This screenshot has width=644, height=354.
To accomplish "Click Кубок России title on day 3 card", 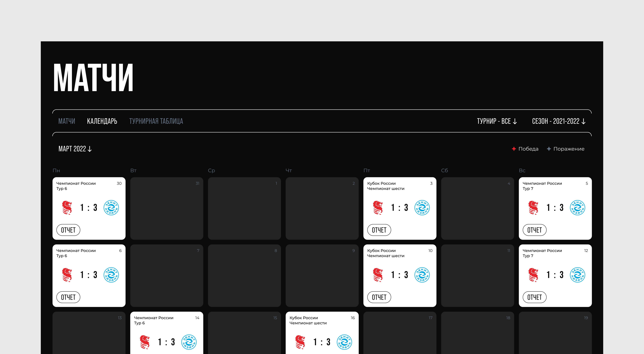I will pyautogui.click(x=381, y=183).
